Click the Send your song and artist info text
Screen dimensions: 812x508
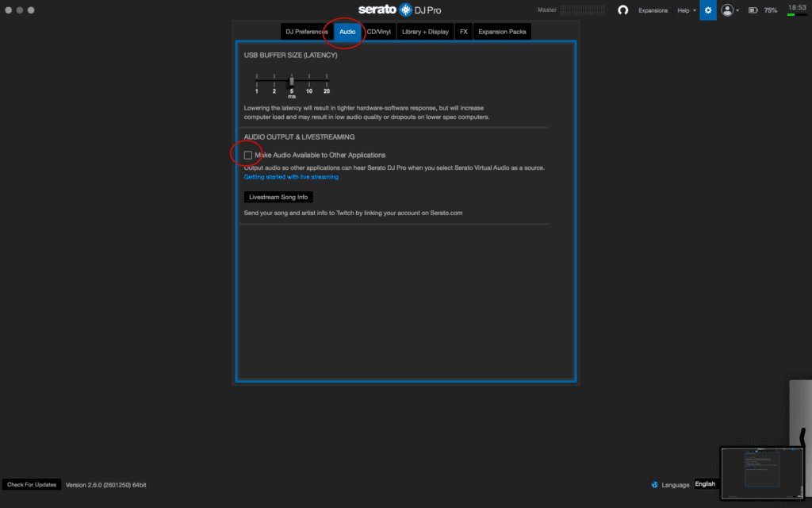coord(353,213)
